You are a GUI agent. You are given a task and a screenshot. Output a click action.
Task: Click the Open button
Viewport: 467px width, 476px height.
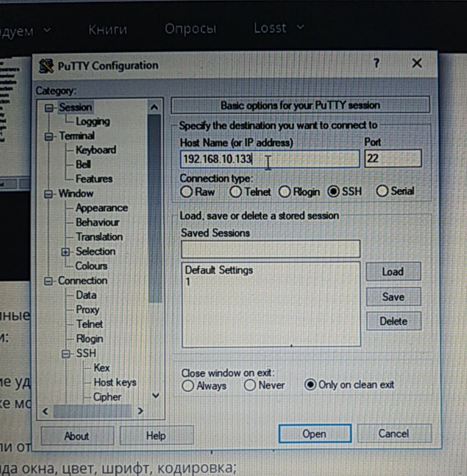315,434
